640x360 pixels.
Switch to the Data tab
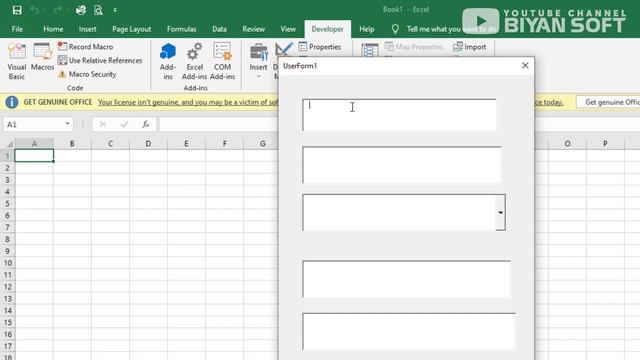tap(219, 29)
